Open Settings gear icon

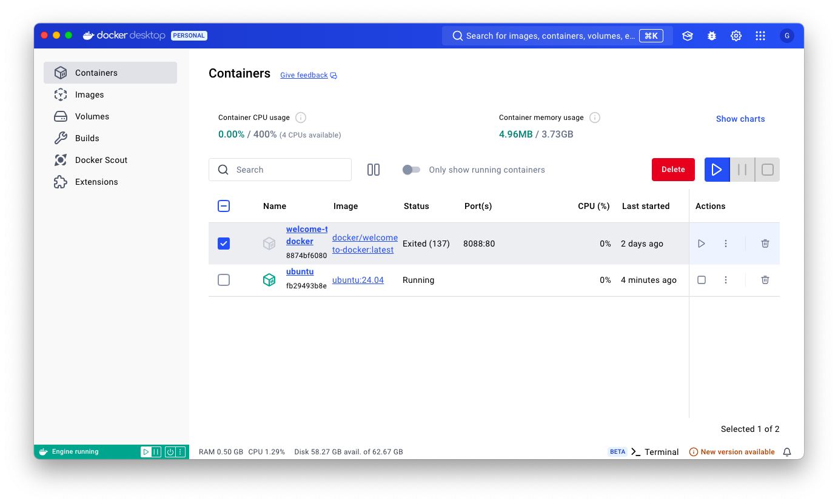click(736, 36)
